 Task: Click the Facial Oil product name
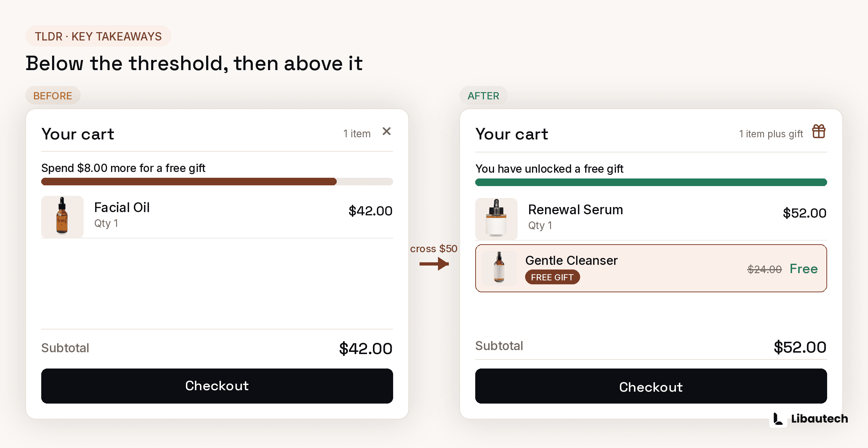coord(122,208)
